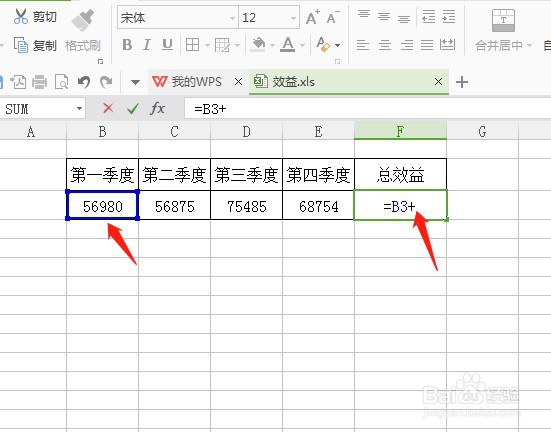551x432 pixels.
Task: Toggle bold formatting
Action: pos(127,45)
